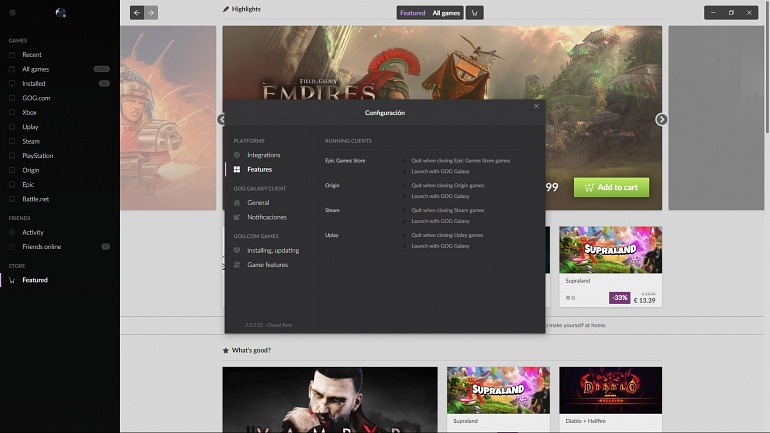This screenshot has height=433, width=770.
Task: Click the Recent bookmark icon
Action: (12, 55)
